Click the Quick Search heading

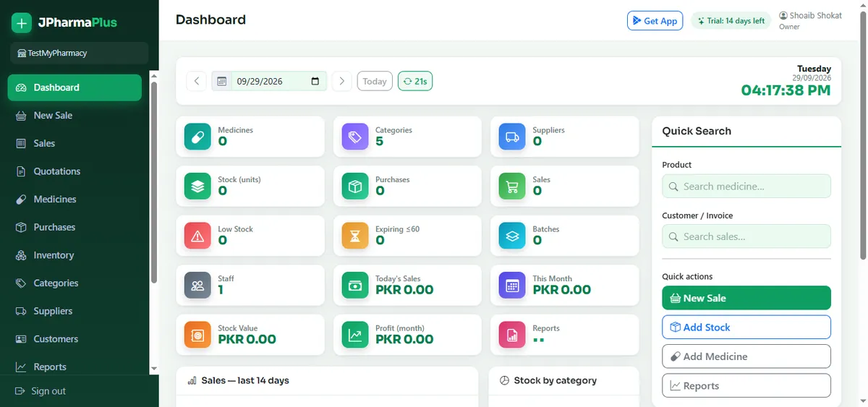point(697,131)
